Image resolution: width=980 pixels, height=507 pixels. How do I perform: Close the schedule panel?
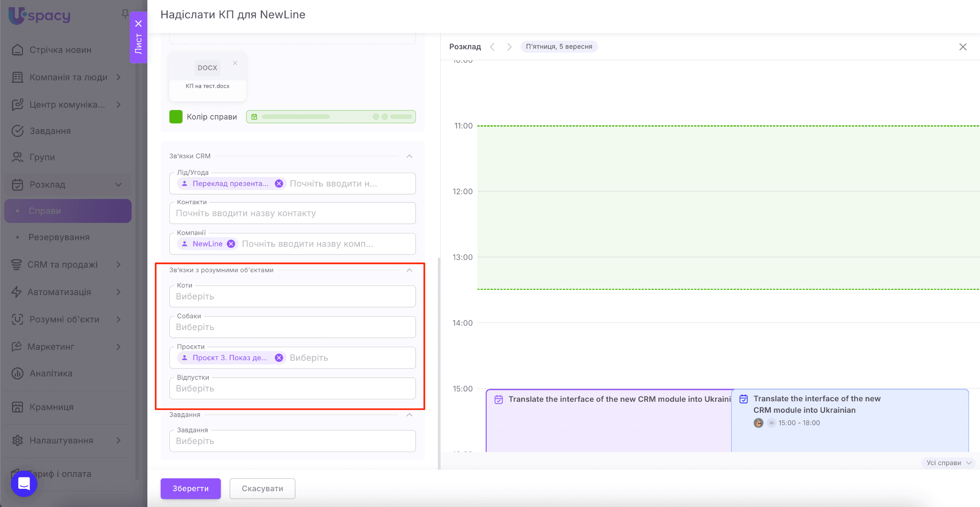coord(963,47)
